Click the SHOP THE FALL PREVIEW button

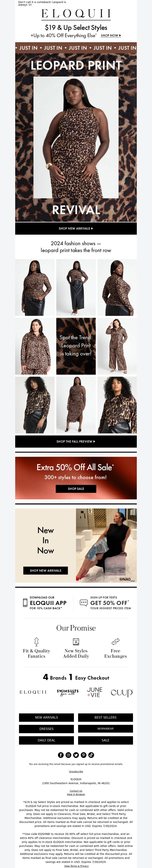76,441
